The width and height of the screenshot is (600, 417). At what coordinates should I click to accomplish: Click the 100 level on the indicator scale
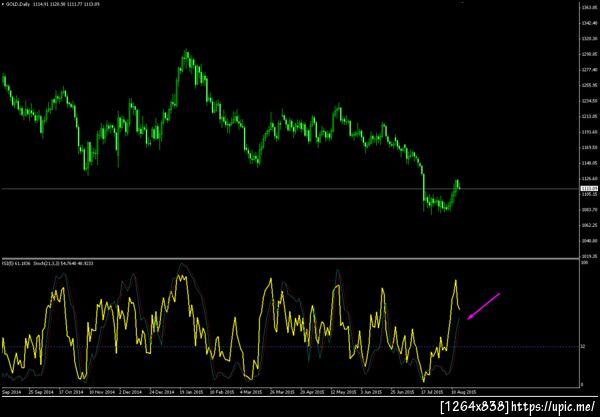[584, 263]
